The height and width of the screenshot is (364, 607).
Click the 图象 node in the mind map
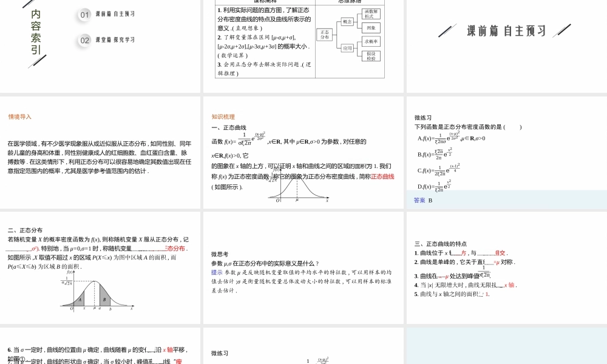[371, 28]
